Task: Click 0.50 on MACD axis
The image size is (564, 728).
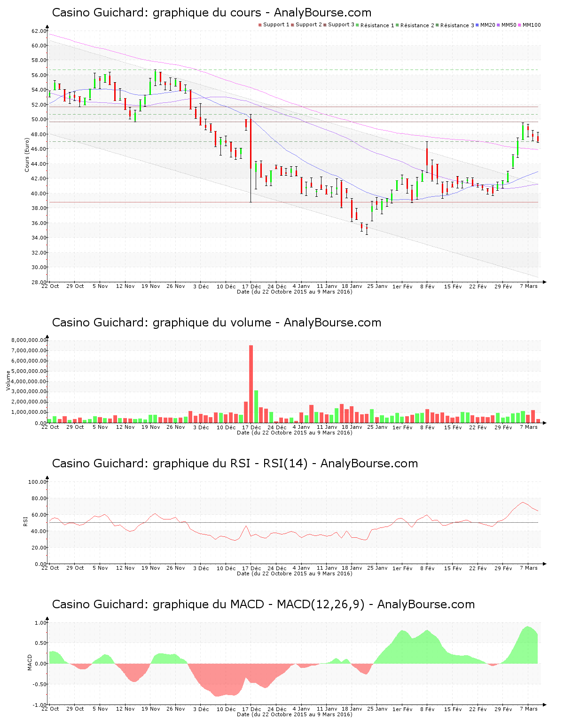Action: click(41, 643)
